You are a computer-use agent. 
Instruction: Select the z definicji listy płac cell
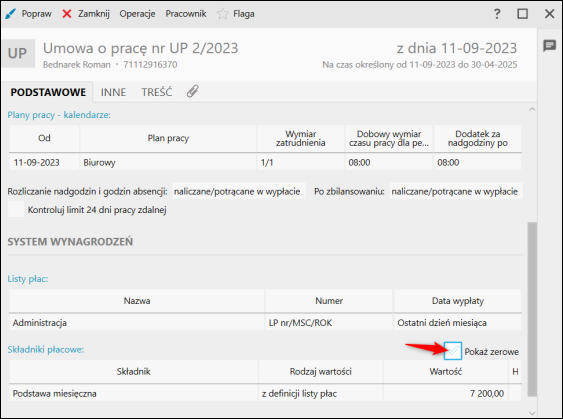321,394
